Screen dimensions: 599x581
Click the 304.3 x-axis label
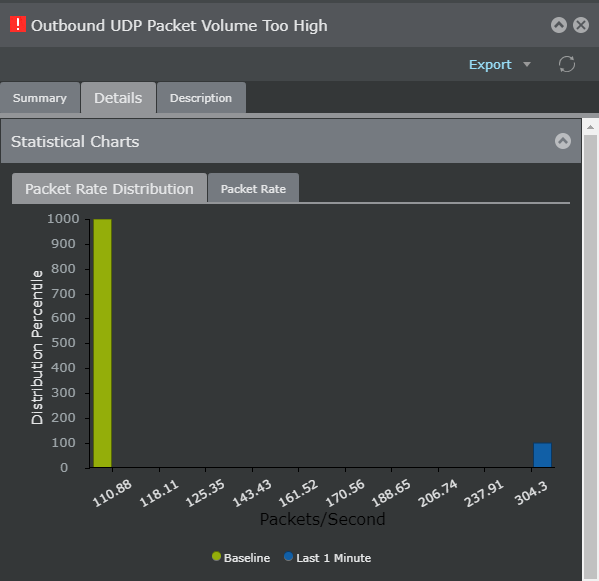[531, 493]
